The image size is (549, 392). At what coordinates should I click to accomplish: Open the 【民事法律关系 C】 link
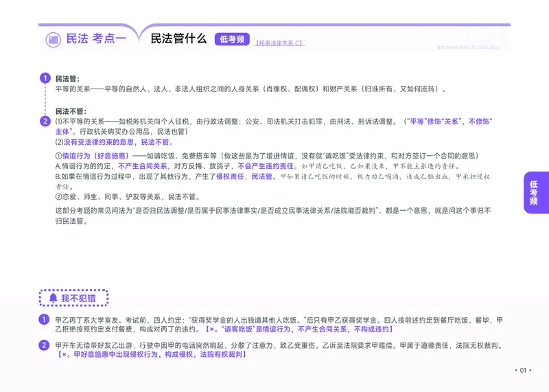pos(279,43)
